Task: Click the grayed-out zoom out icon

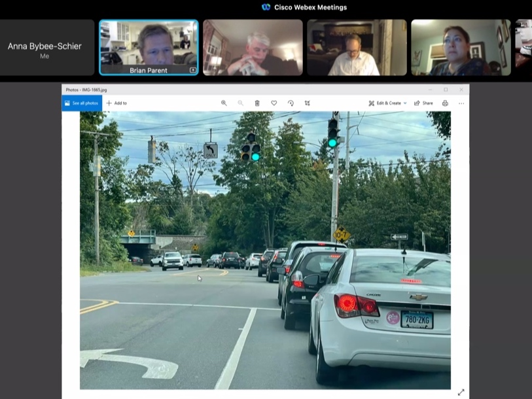Action: click(x=240, y=103)
